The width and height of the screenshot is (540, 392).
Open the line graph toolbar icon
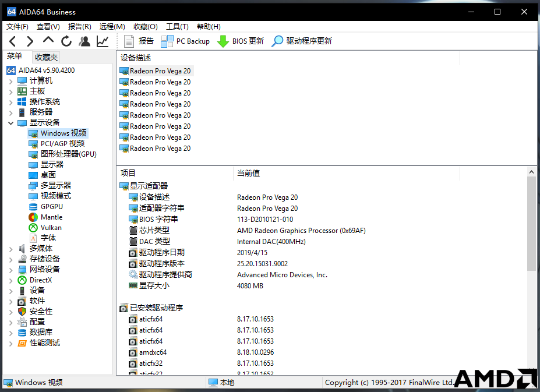[103, 41]
